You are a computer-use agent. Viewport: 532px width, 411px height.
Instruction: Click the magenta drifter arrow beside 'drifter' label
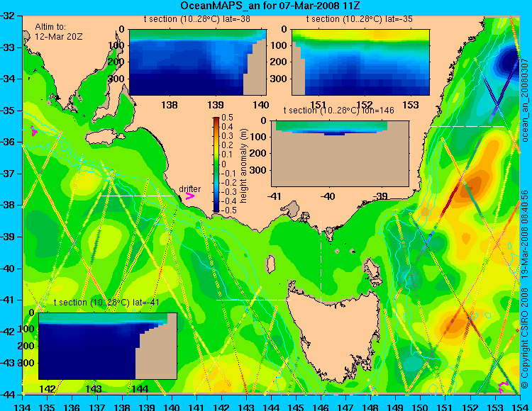189,196
